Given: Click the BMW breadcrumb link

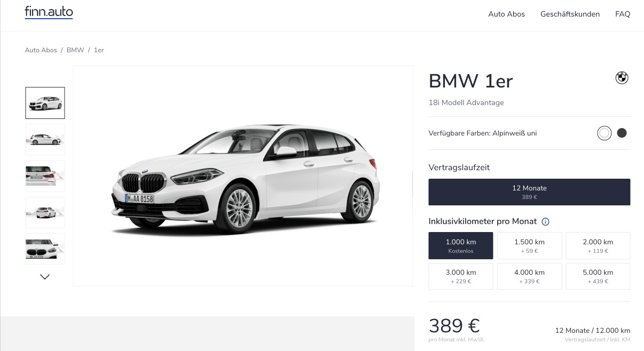Looking at the screenshot, I should [x=75, y=50].
